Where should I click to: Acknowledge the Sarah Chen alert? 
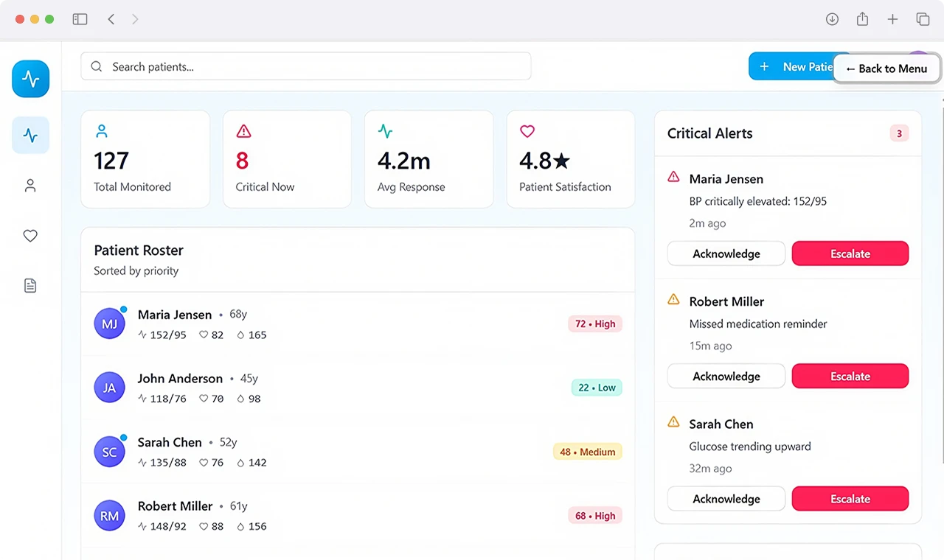pos(726,499)
